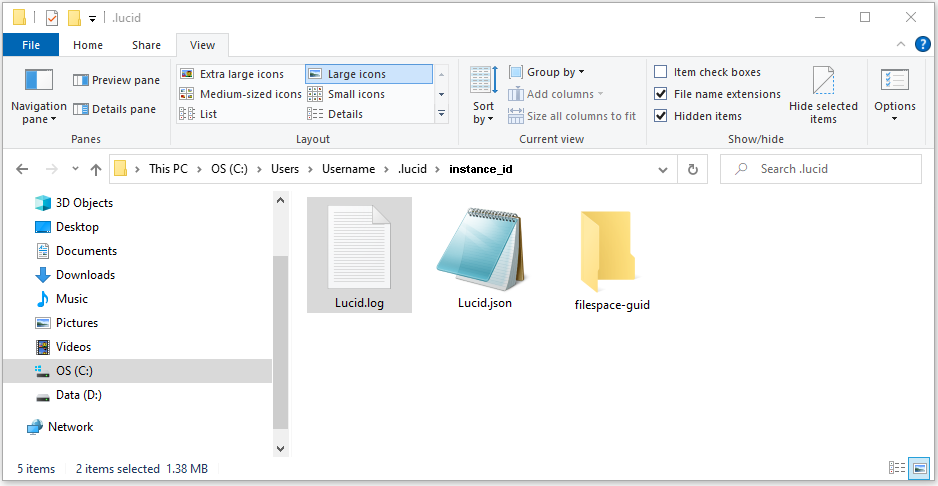Switch to large thumbnails view in status bar
The image size is (938, 486).
(x=919, y=468)
